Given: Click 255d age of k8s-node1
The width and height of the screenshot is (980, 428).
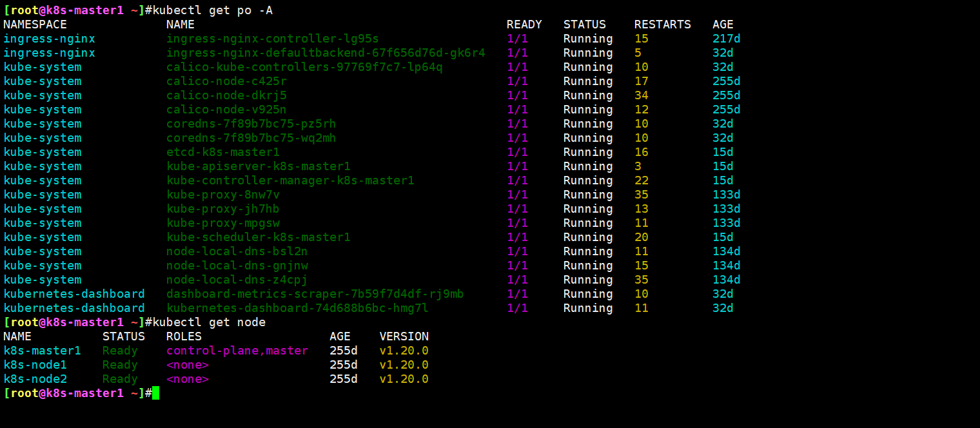Looking at the screenshot, I should [x=343, y=365].
